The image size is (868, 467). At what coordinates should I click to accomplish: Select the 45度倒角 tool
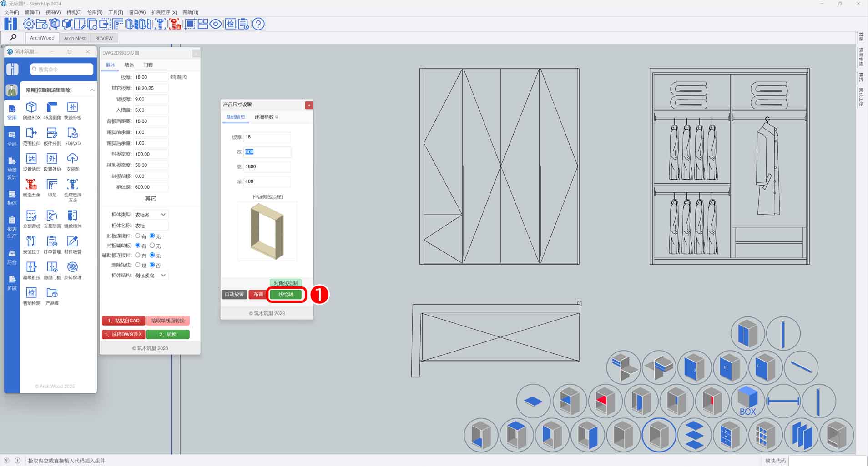tap(52, 107)
